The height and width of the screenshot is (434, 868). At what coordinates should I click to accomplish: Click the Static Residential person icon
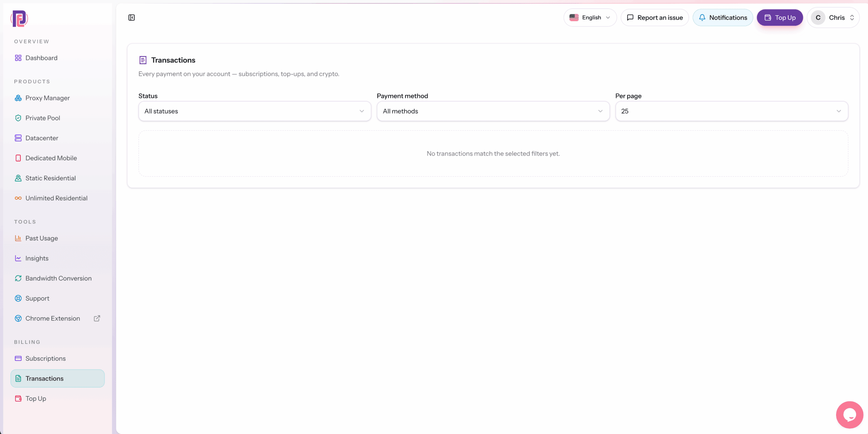(x=18, y=178)
